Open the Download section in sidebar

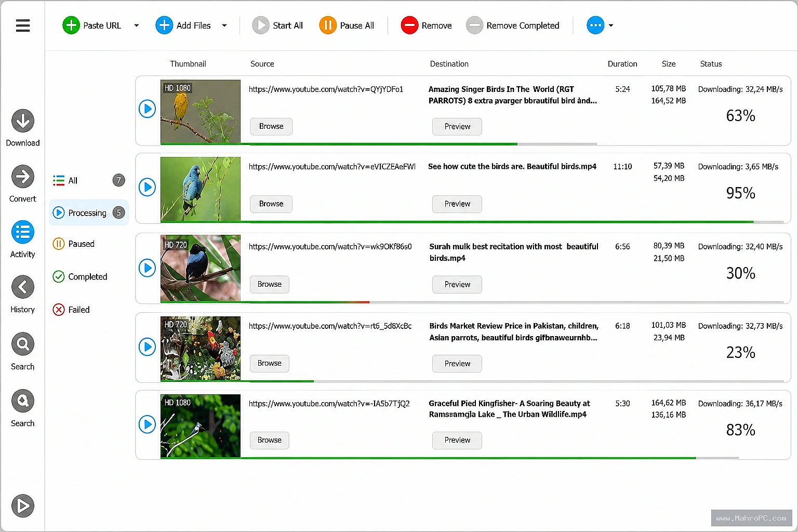pos(23,128)
